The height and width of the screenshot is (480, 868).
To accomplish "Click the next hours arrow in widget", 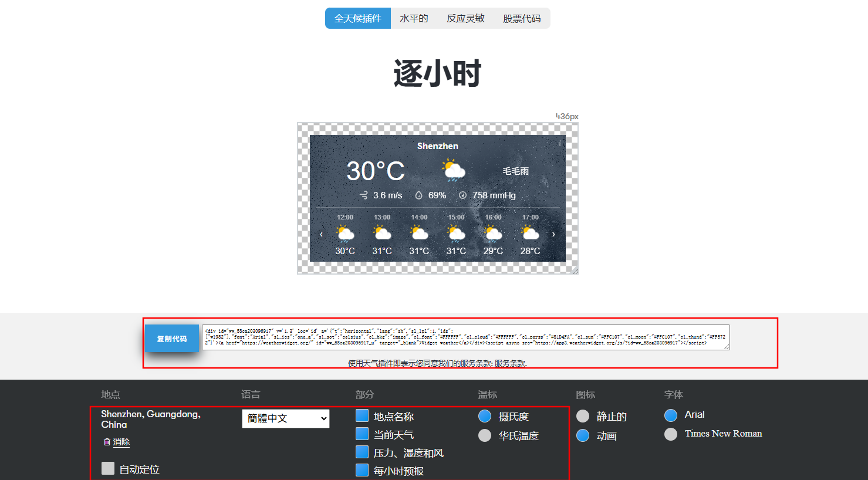I will (553, 234).
